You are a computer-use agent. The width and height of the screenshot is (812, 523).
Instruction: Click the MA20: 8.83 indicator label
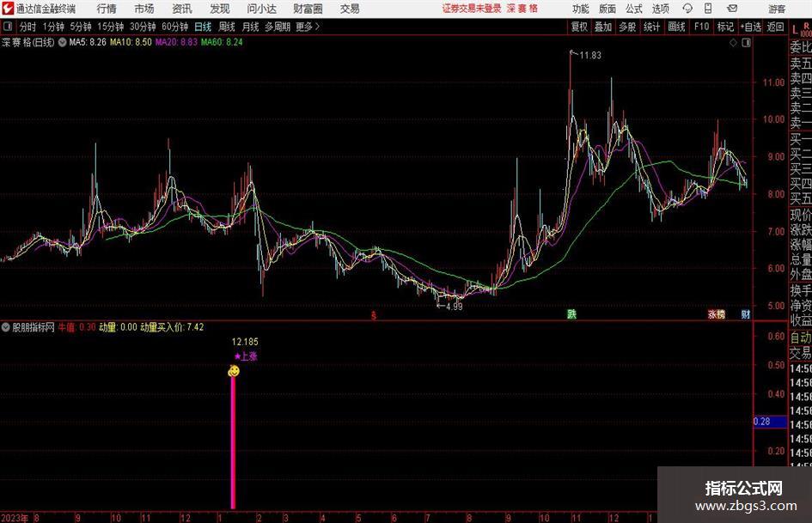click(x=177, y=42)
